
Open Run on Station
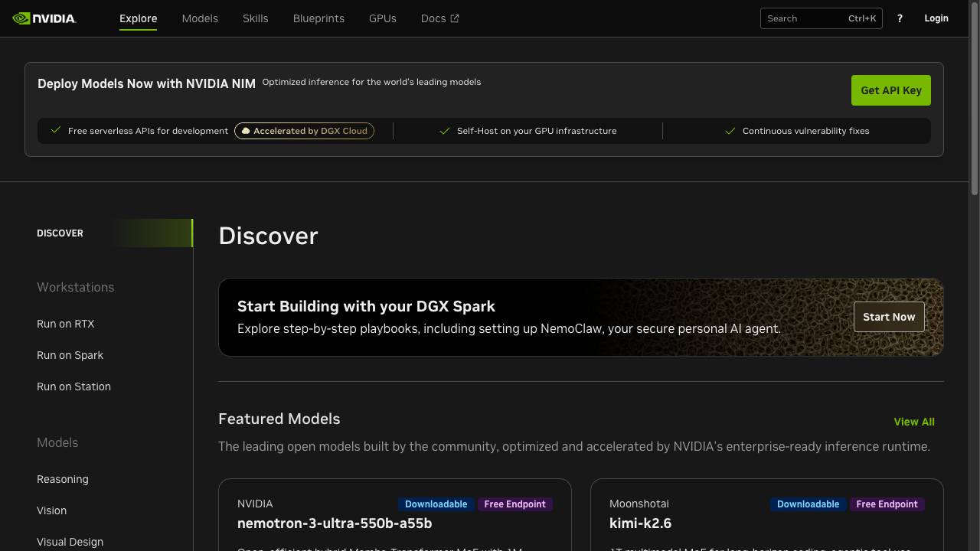point(73,386)
